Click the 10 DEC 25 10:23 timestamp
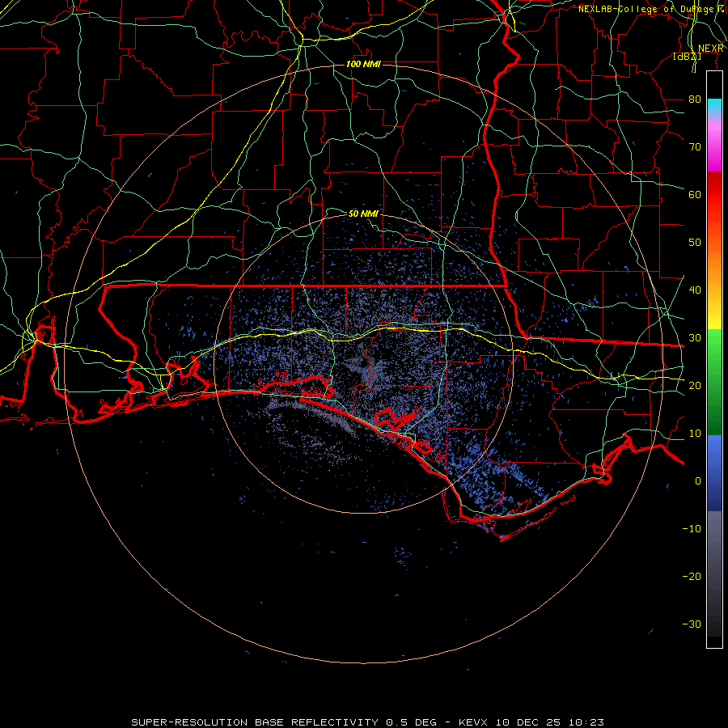 [550, 722]
